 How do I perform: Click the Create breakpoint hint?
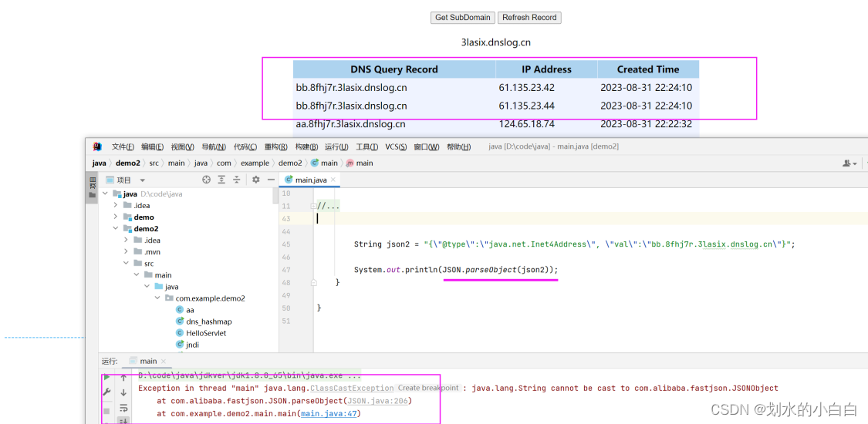pyautogui.click(x=428, y=388)
